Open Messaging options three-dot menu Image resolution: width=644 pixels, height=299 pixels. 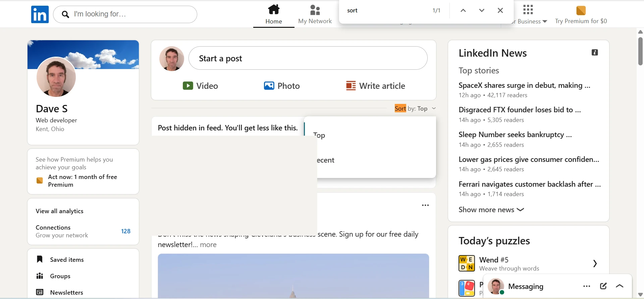tap(587, 286)
